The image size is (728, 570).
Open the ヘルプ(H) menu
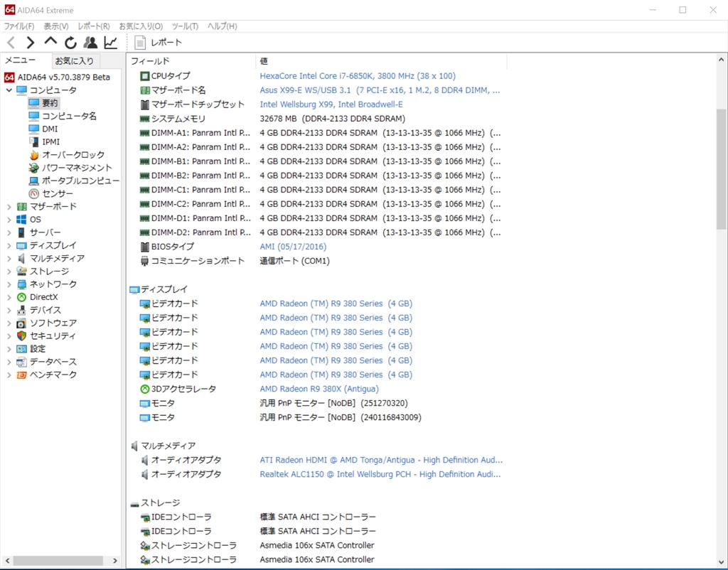click(222, 26)
